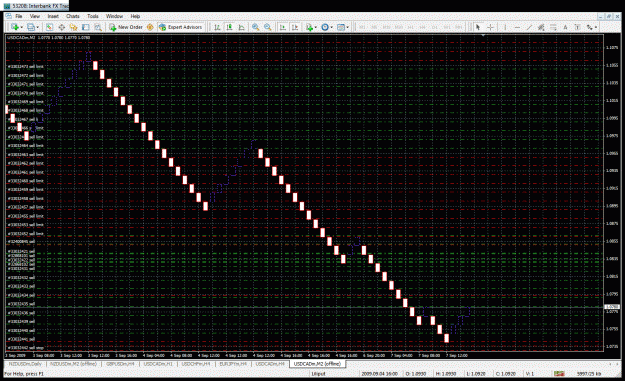Open the Strategy Tester
The image size is (625, 381).
(x=98, y=27)
